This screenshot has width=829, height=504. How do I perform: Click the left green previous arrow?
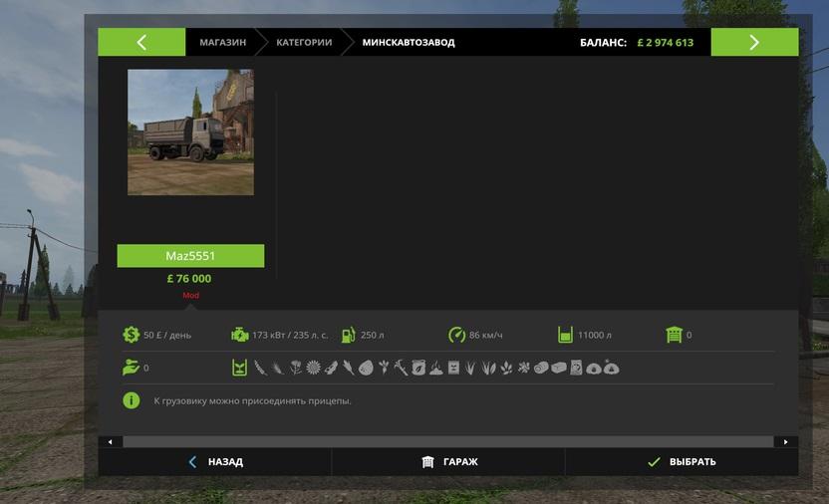141,42
